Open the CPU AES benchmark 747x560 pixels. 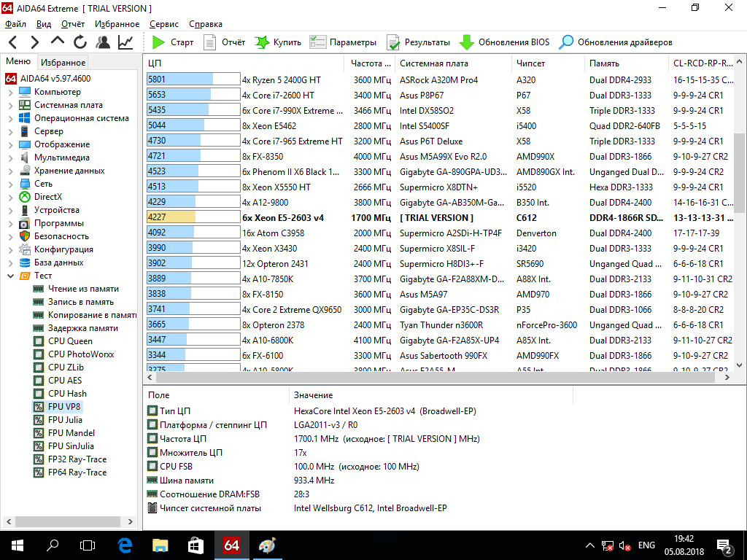pyautogui.click(x=65, y=381)
